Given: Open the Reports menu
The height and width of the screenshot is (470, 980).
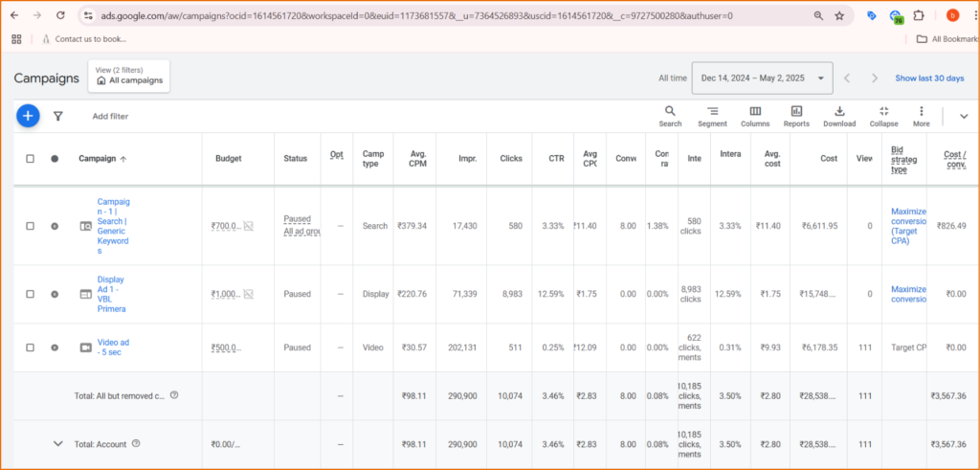Looking at the screenshot, I should point(796,116).
